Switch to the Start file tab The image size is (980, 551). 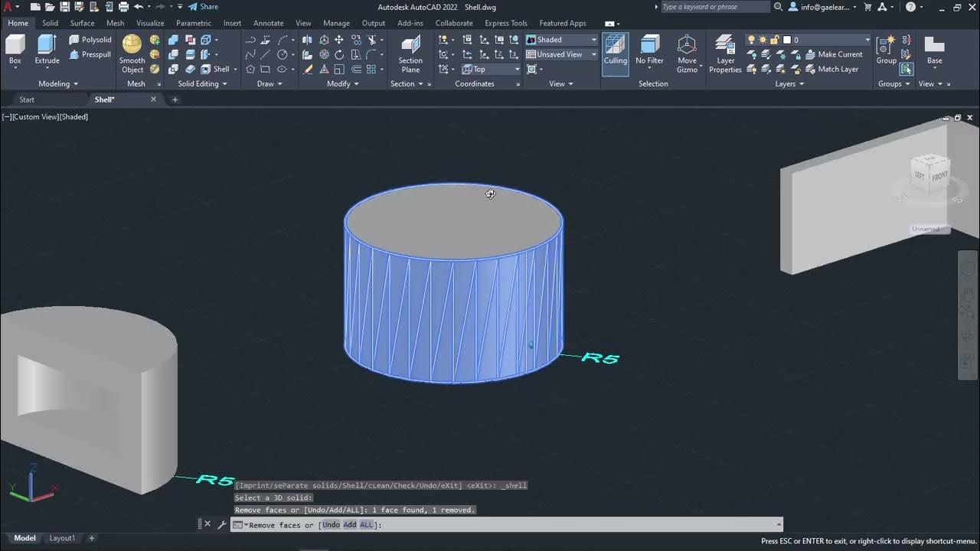[x=27, y=99]
